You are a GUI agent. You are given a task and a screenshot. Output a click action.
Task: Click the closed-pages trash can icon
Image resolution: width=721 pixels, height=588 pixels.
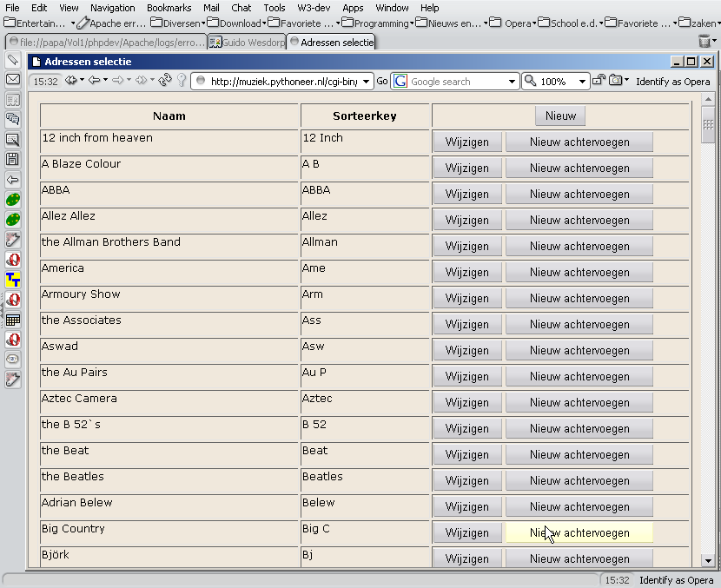pos(704,41)
